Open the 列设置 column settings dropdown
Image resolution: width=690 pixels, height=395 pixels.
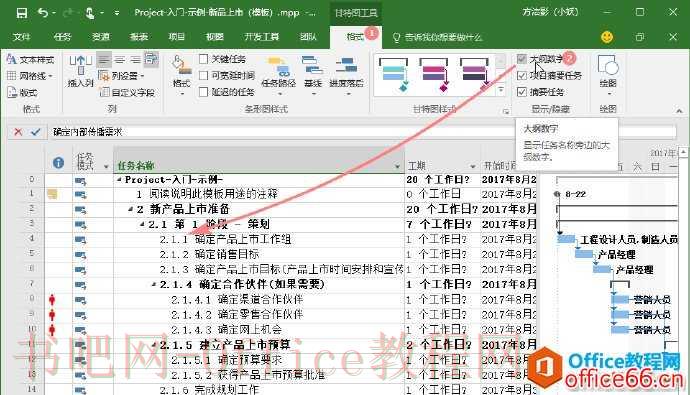(121, 76)
